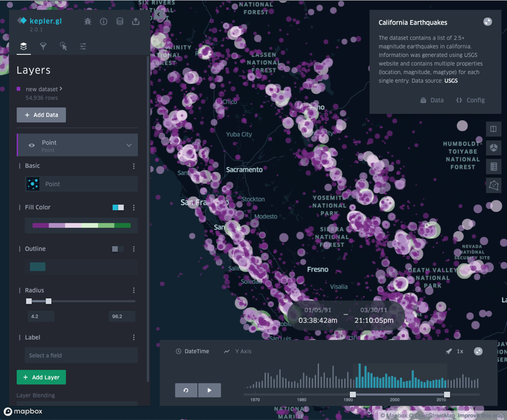Toggle the Fill Color switch
Image resolution: width=507 pixels, height=420 pixels.
(x=118, y=207)
